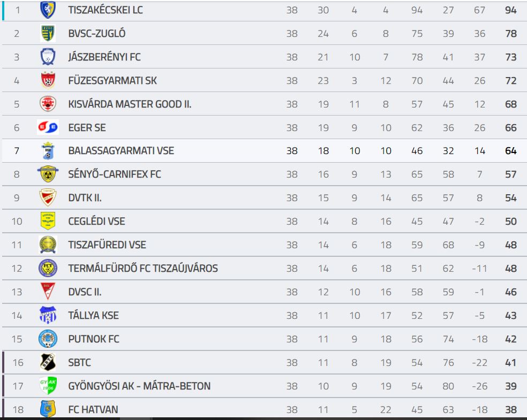Click the BVSC-Zugló team logo
527x420 pixels.
[x=48, y=33]
